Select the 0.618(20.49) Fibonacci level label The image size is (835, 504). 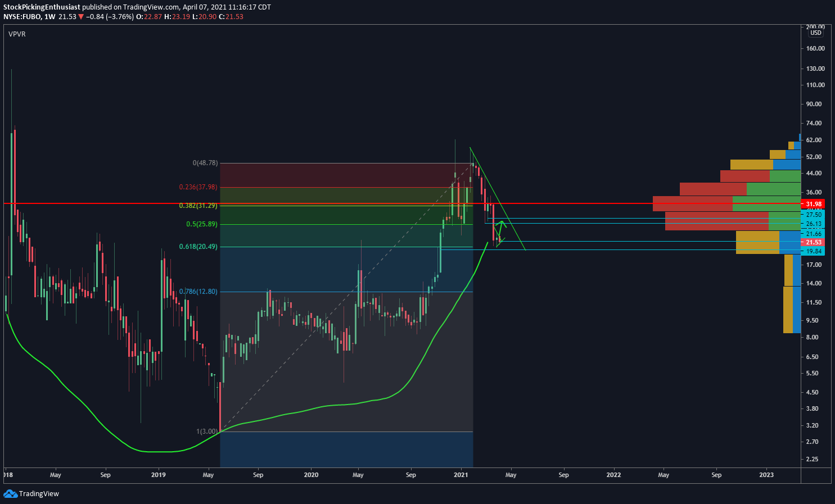198,247
